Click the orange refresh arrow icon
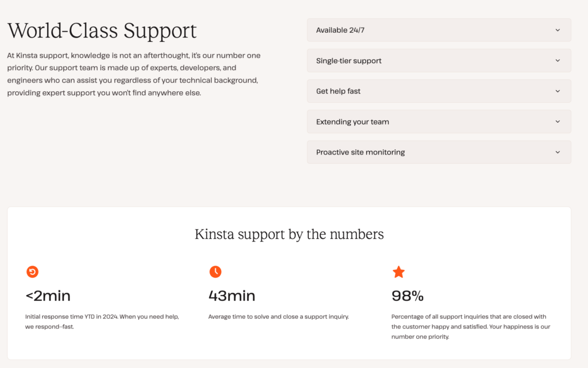This screenshot has height=368, width=588. pyautogui.click(x=33, y=272)
